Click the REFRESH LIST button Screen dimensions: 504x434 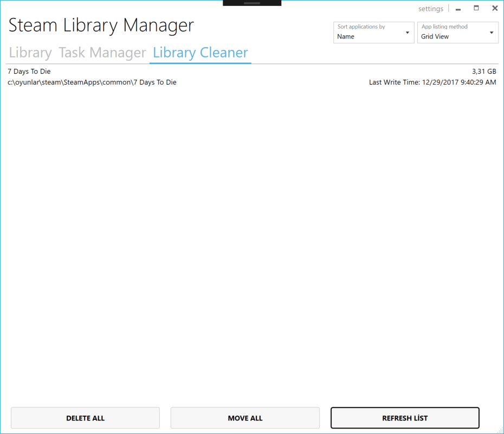(405, 418)
